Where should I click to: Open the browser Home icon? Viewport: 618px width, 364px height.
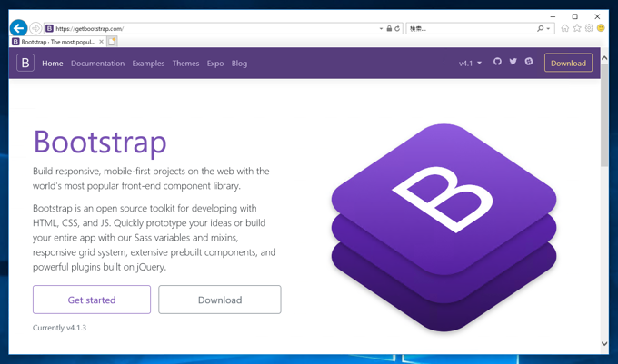(564, 28)
